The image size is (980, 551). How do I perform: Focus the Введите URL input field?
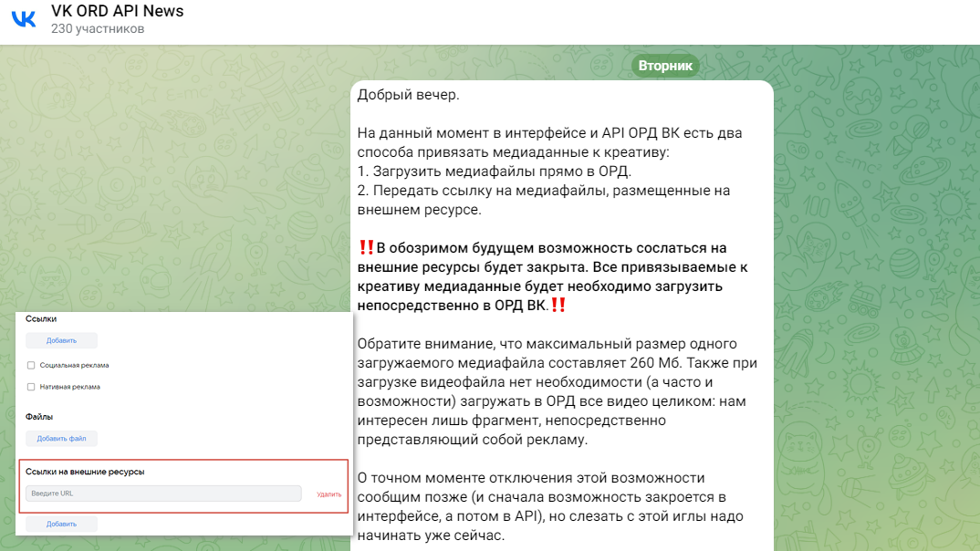(163, 494)
